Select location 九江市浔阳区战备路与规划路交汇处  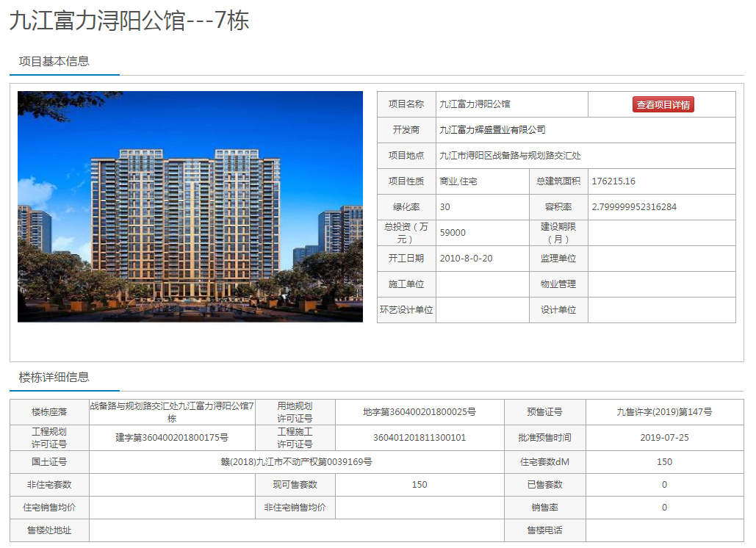pos(510,156)
